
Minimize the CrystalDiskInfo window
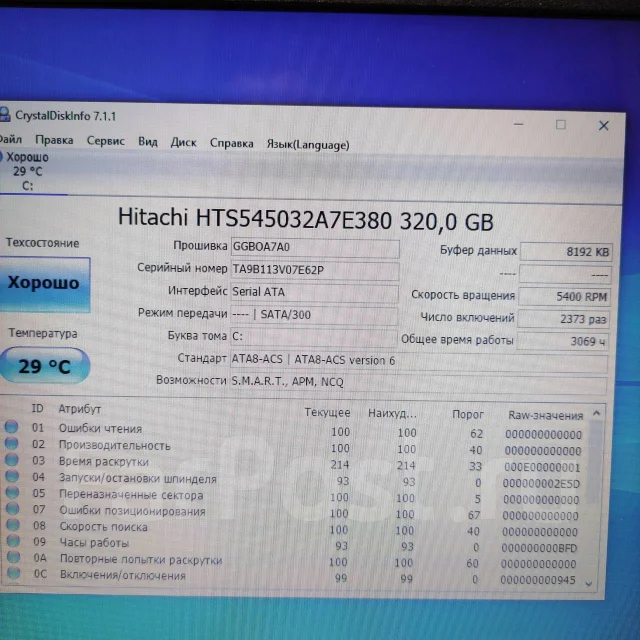(518, 124)
